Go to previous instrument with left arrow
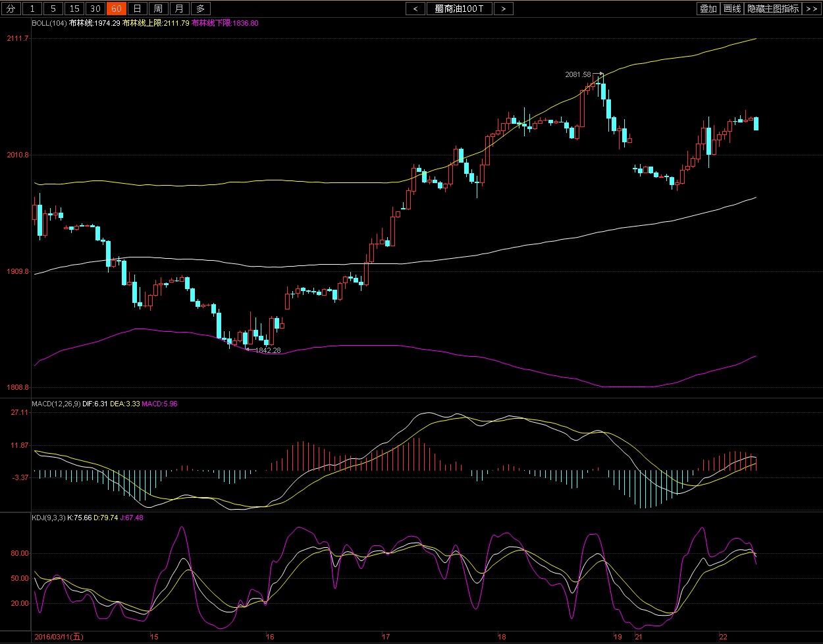This screenshot has height=644, width=823. point(415,9)
